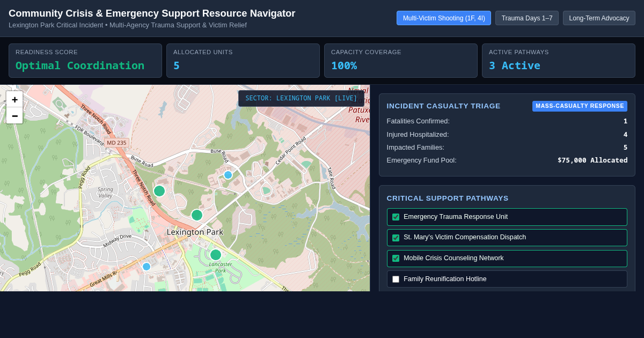Viewport: 644px width, 338px height.
Task: Switch to Trauma Days 1–7 tab
Action: click(x=527, y=18)
